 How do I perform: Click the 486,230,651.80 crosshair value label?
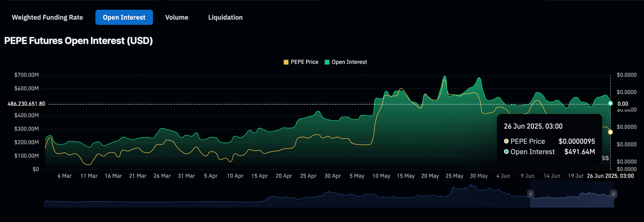coord(26,104)
